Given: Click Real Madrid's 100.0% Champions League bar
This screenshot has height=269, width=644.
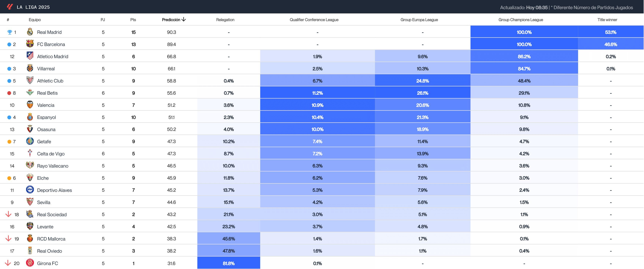Looking at the screenshot, I should [524, 32].
